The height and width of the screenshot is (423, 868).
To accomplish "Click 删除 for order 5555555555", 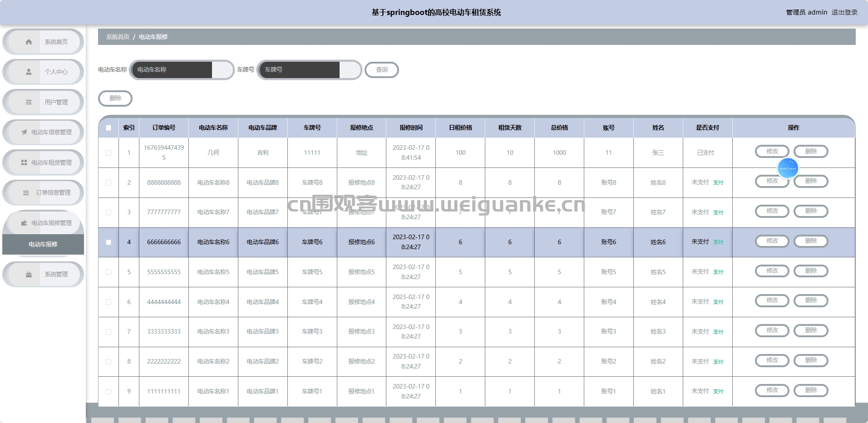I will coord(811,271).
